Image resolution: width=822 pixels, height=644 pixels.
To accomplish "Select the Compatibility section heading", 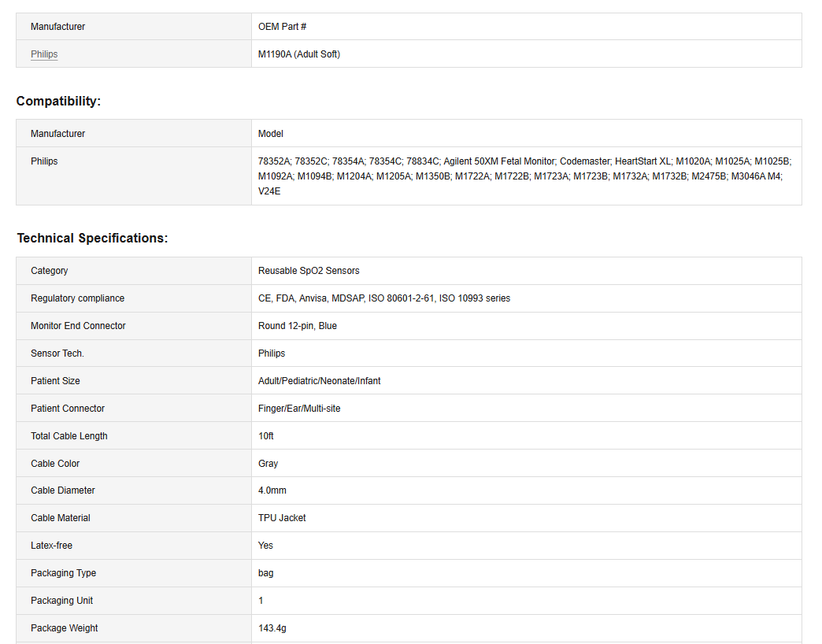I will point(58,101).
